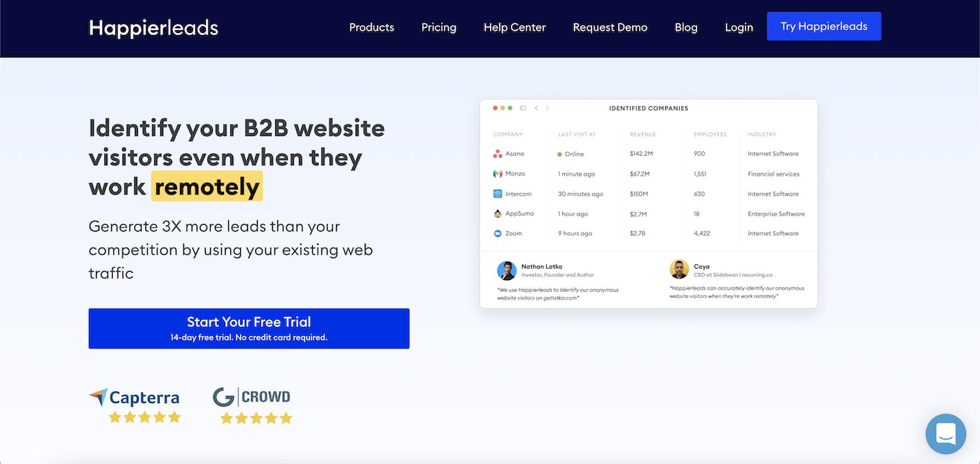This screenshot has width=980, height=464.
Task: Click Caya's profile photo
Action: 679,269
